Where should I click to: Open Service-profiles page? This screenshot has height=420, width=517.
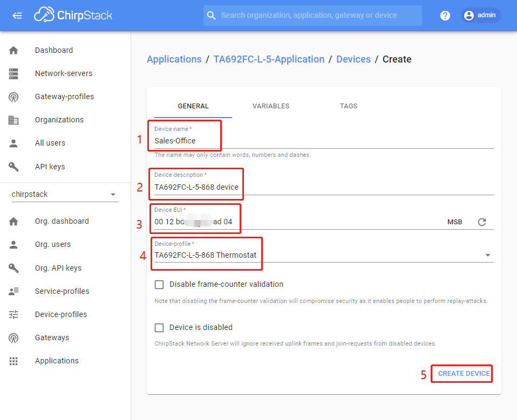pos(62,291)
